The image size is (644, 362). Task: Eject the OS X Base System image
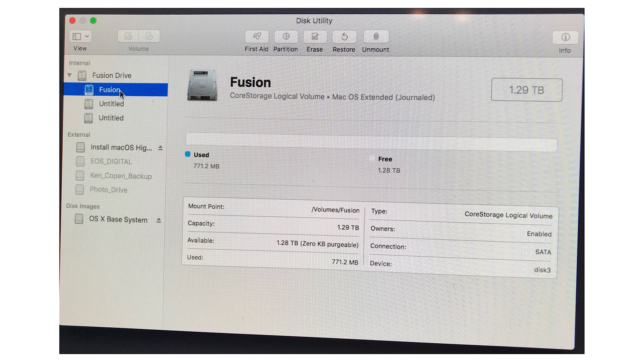159,220
